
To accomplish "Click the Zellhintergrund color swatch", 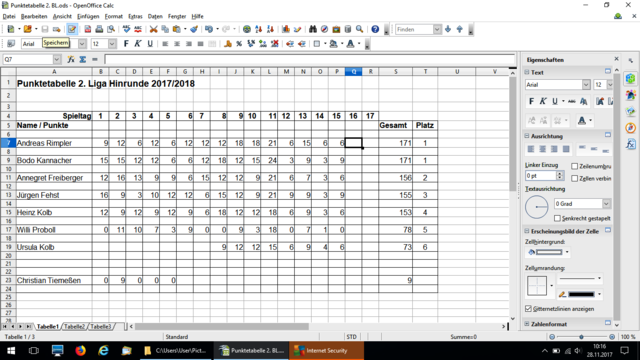I will coord(548,252).
